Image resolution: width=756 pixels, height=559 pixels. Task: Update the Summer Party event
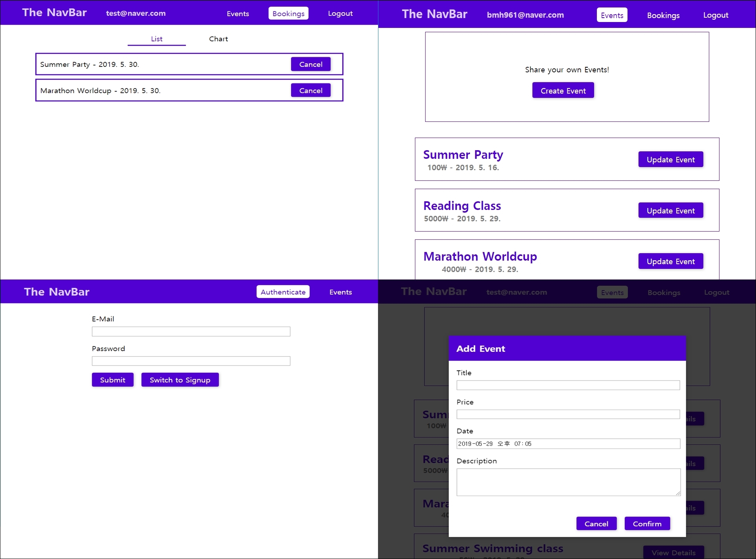(670, 159)
